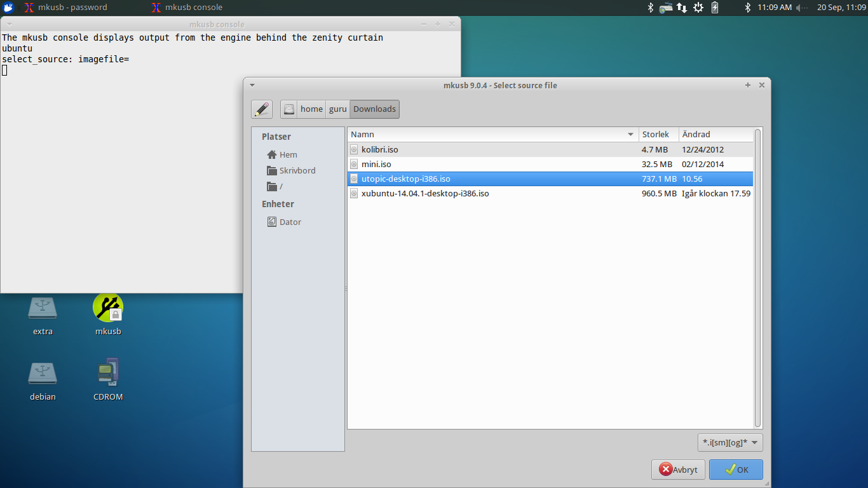Open the network up/down arrows tray icon
Screen dimensions: 868x488
[x=682, y=8]
